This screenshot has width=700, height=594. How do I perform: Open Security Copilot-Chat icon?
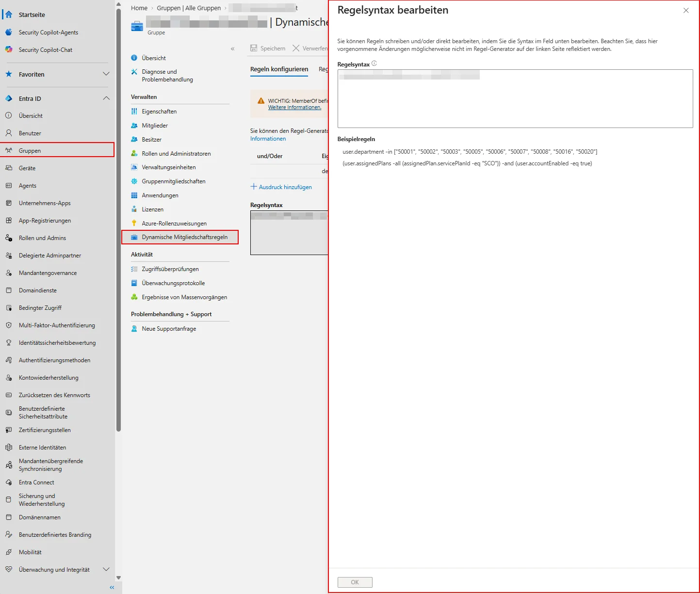[x=9, y=49]
